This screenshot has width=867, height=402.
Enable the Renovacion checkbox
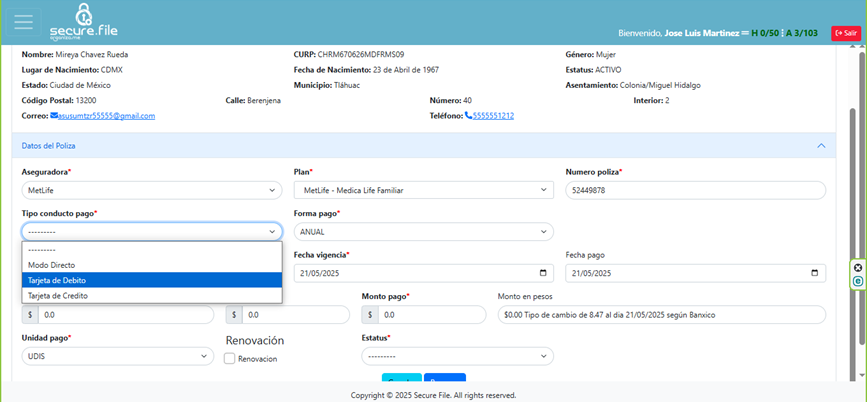coord(230,359)
